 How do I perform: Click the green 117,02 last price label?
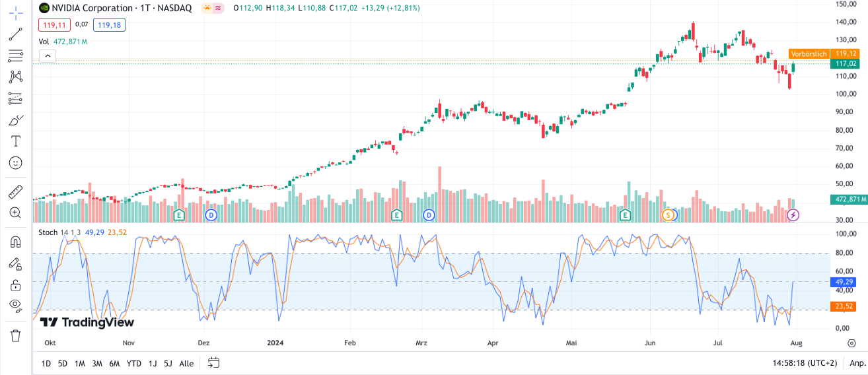846,63
